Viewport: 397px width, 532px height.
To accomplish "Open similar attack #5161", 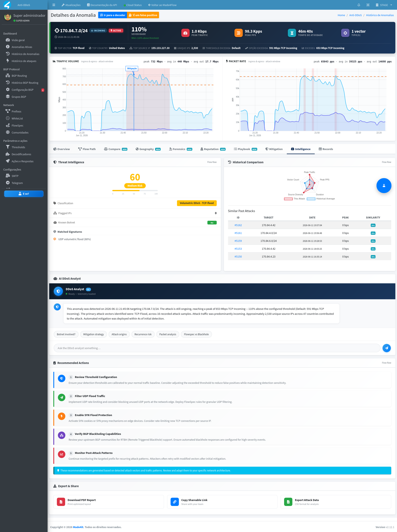I will (x=238, y=233).
